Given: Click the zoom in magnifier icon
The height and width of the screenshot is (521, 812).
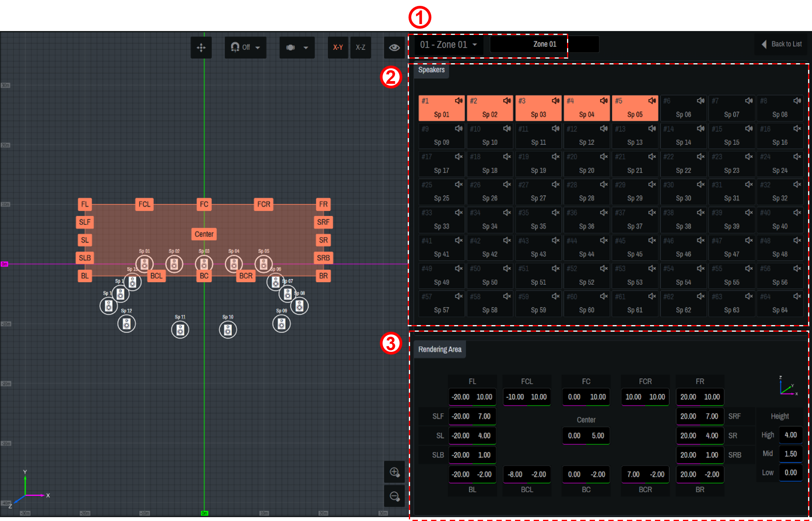Looking at the screenshot, I should (x=394, y=472).
